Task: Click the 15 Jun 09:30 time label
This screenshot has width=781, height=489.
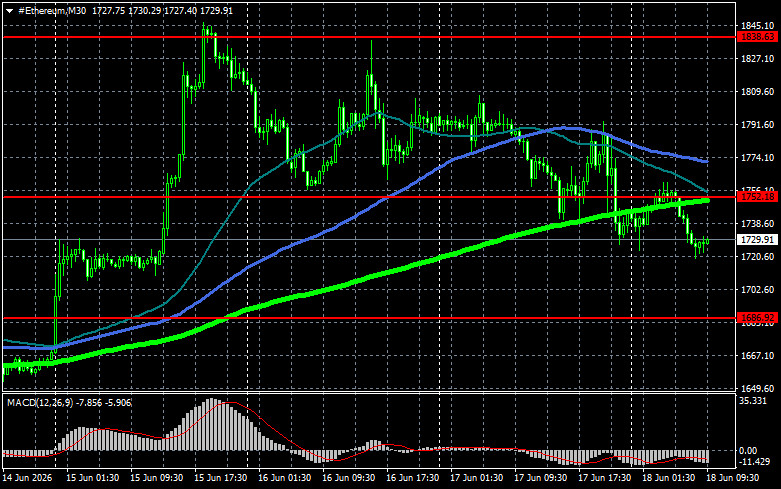Action: pos(156,478)
